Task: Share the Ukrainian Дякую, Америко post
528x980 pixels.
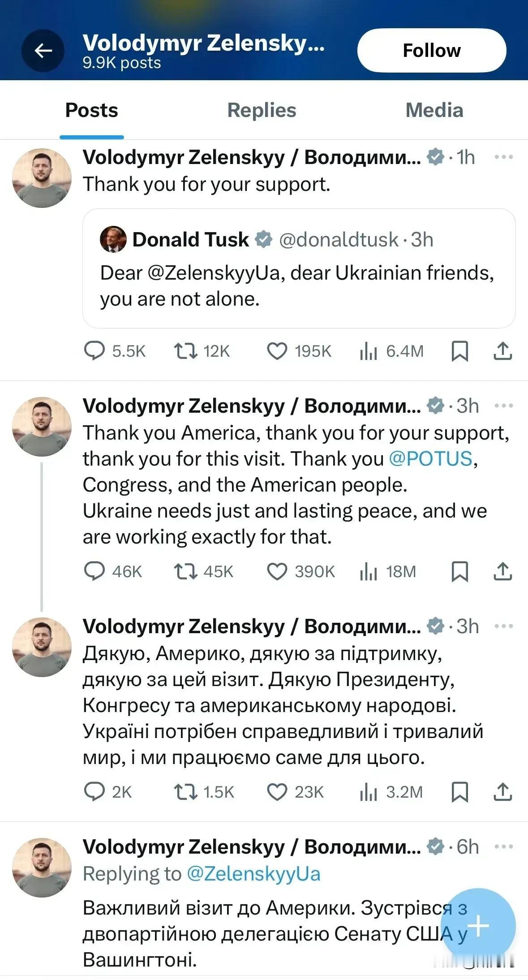Action: (502, 792)
